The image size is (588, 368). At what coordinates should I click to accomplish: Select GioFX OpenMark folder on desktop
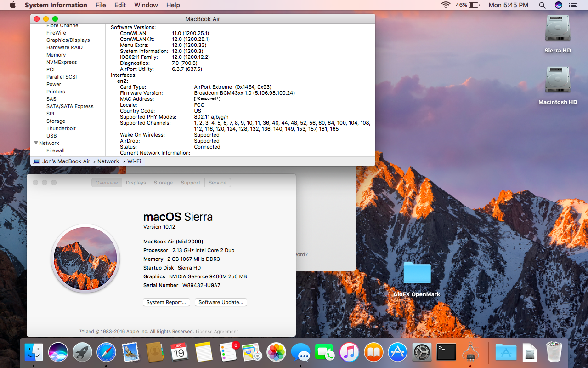[417, 279]
